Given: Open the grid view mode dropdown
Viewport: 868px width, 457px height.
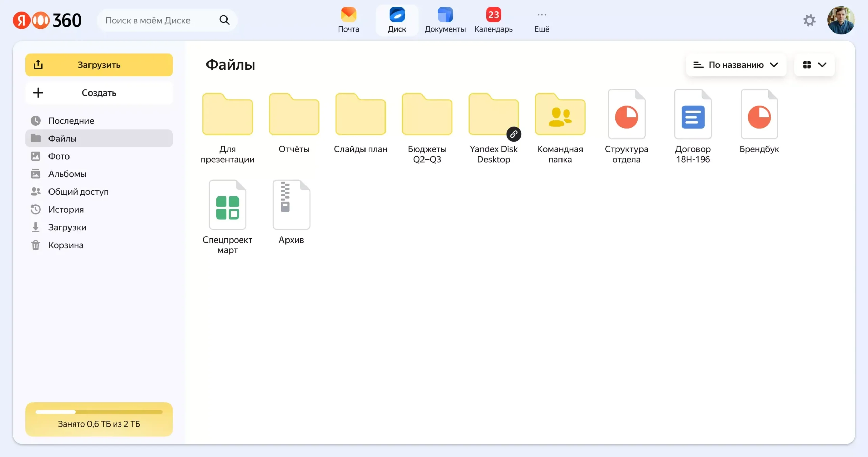Looking at the screenshot, I should click(x=814, y=65).
